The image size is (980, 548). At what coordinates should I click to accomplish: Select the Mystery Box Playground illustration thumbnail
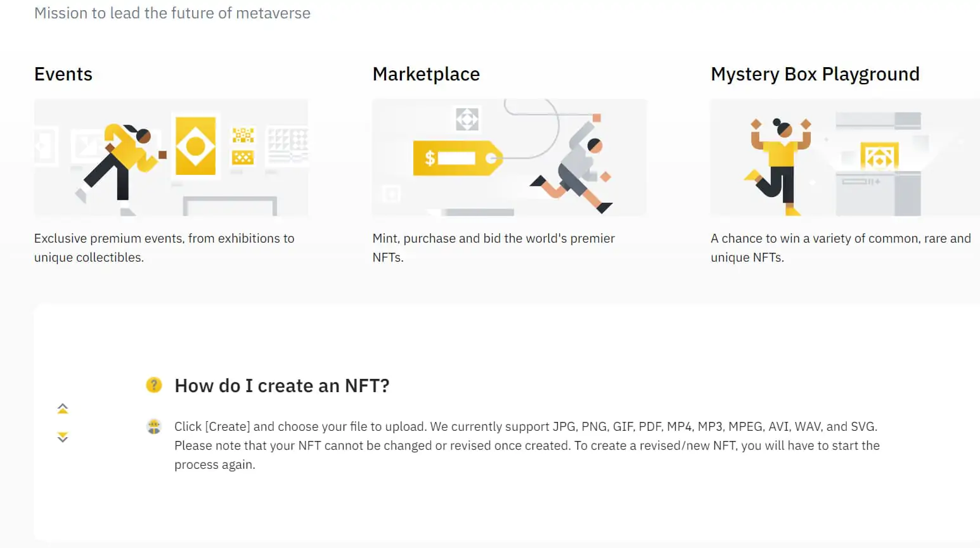click(845, 157)
